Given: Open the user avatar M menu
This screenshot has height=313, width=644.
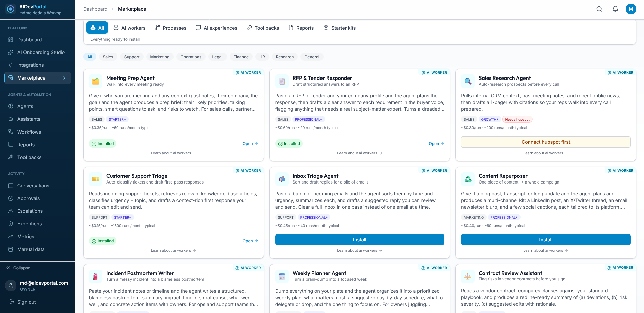Looking at the screenshot, I should coord(631,9).
